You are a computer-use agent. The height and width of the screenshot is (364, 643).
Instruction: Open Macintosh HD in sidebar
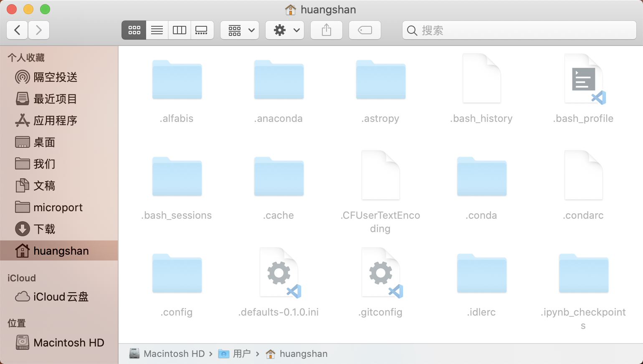point(59,343)
